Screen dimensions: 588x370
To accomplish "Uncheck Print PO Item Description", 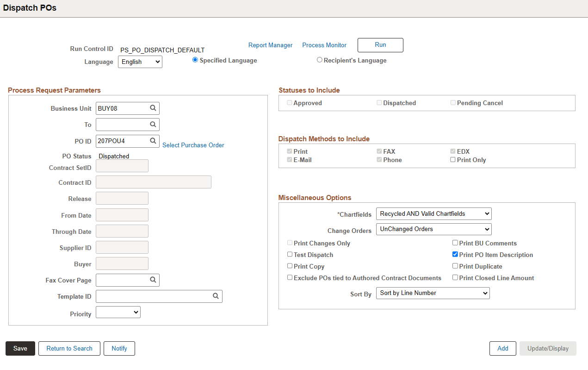I will 455,254.
